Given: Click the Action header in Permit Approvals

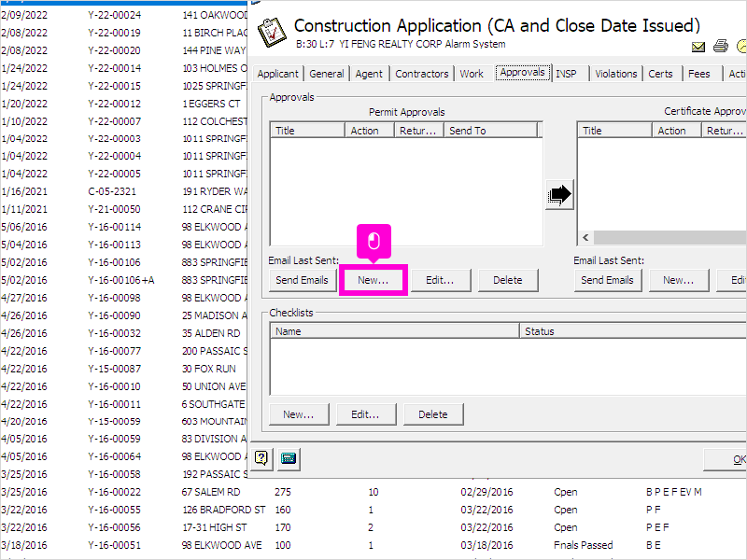Looking at the screenshot, I should (370, 131).
